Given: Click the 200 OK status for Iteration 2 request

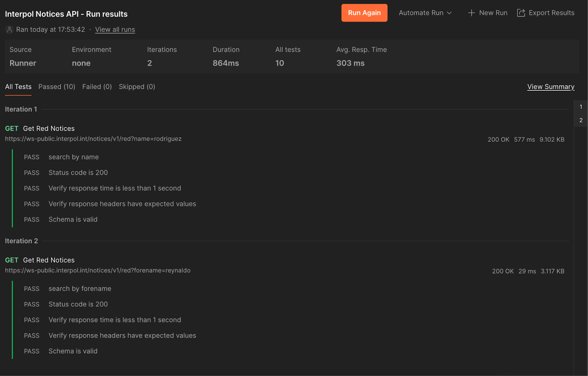Looking at the screenshot, I should 502,271.
